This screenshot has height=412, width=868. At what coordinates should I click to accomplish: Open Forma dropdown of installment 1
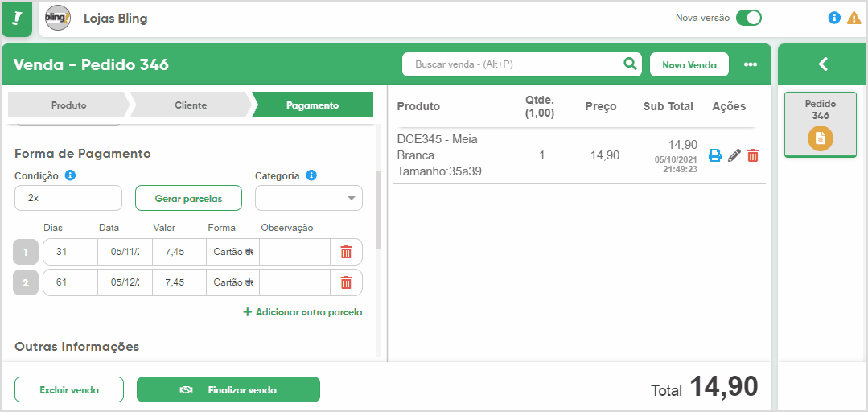coord(233,252)
